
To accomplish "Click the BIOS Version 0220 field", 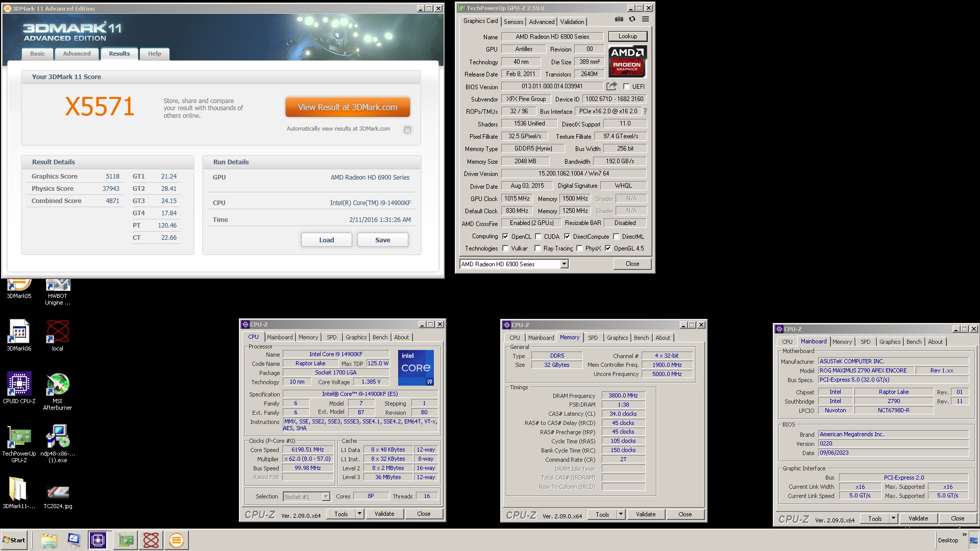I will tap(893, 443).
